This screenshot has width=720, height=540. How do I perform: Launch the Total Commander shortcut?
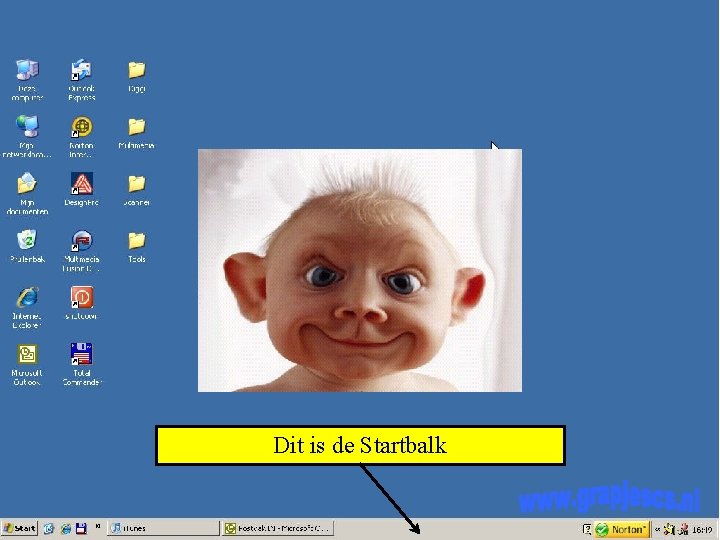(81, 364)
